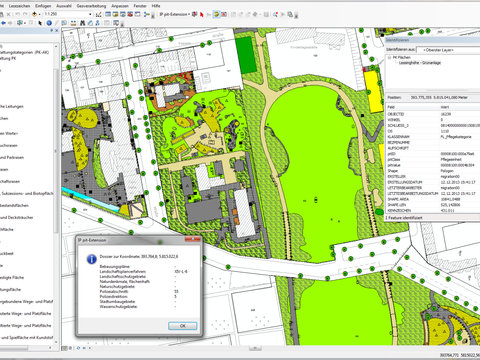The width and height of the screenshot is (480, 360).
Task: Click the Create Viewer Window icon
Action: click(116, 23)
